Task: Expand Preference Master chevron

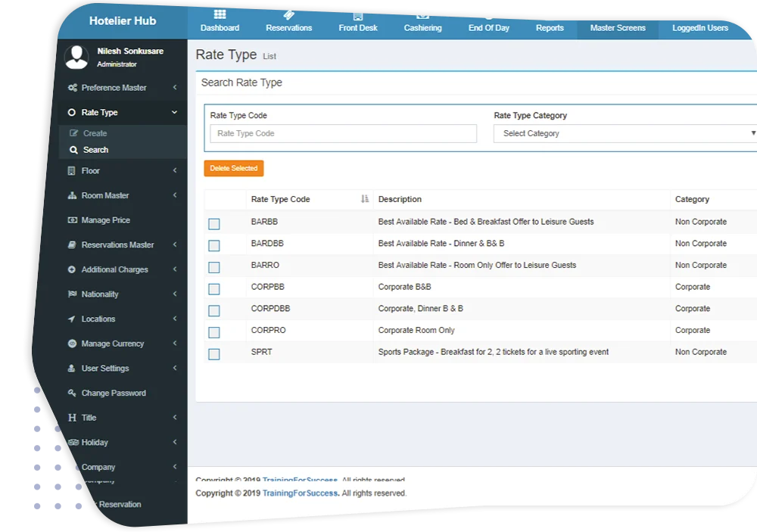Action: click(175, 87)
